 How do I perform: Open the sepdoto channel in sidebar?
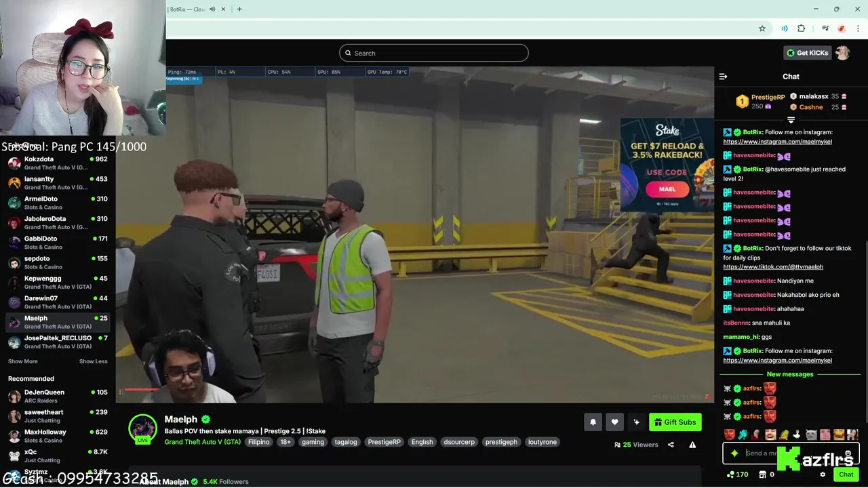coord(58,262)
